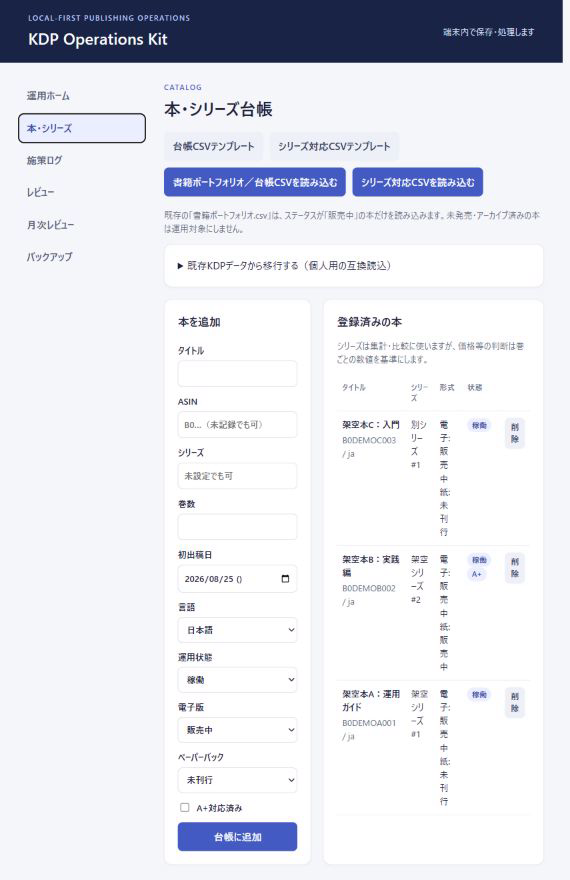This screenshot has height=880, width=570.
Task: Click ASIN text B0DEMOA001
Action: (369, 723)
